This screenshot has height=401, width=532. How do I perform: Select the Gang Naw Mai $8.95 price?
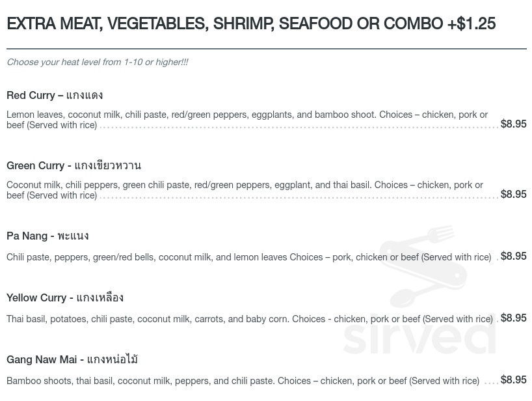513,380
